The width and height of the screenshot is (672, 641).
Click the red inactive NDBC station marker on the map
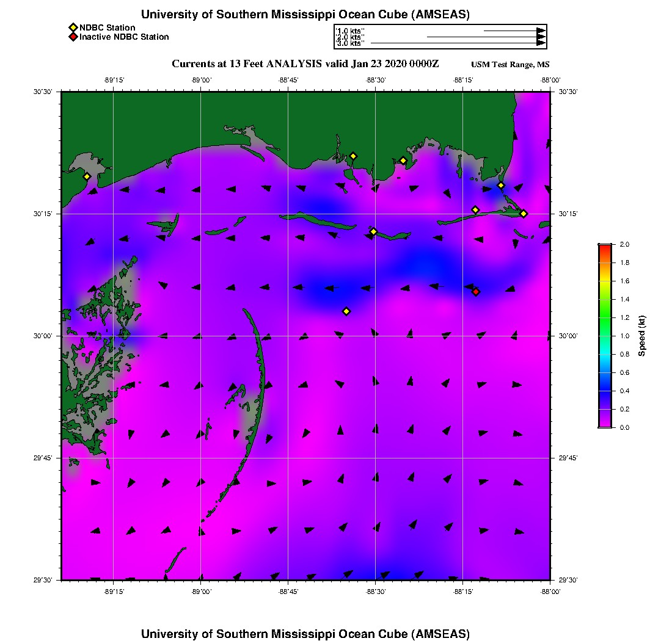[476, 292]
